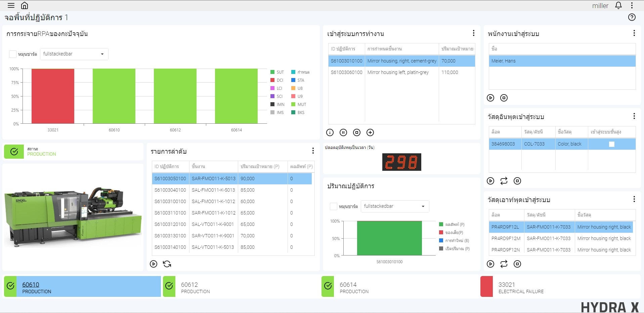Open the help question mark icon
644x313 pixels.
[632, 17]
